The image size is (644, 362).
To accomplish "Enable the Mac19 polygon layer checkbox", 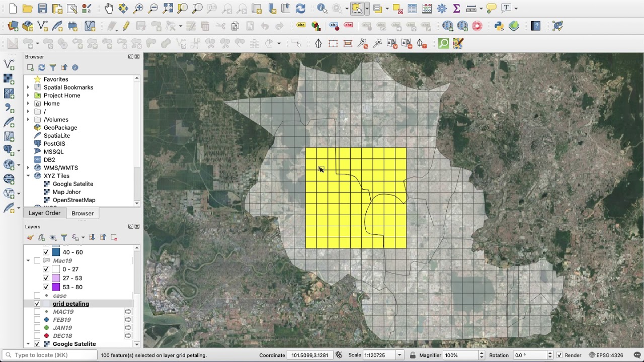I will tap(37, 261).
